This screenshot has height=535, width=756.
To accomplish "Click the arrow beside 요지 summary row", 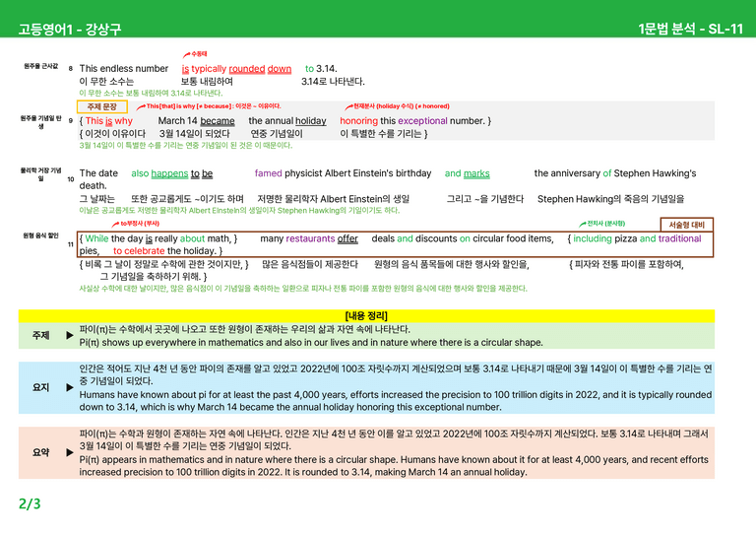I will tap(70, 387).
